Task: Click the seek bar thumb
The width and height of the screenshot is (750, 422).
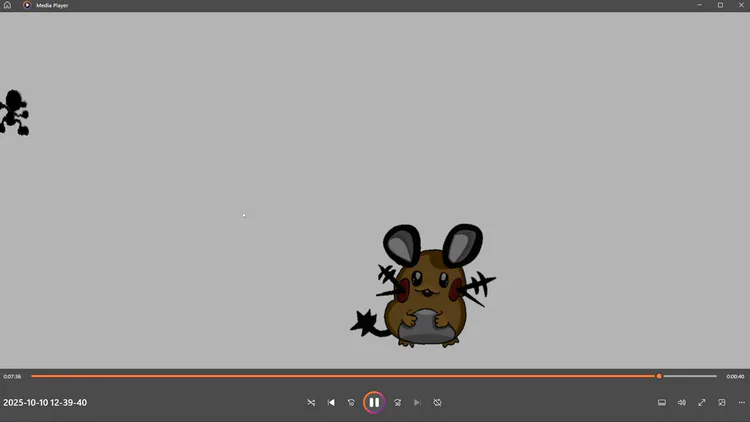Action: 659,376
